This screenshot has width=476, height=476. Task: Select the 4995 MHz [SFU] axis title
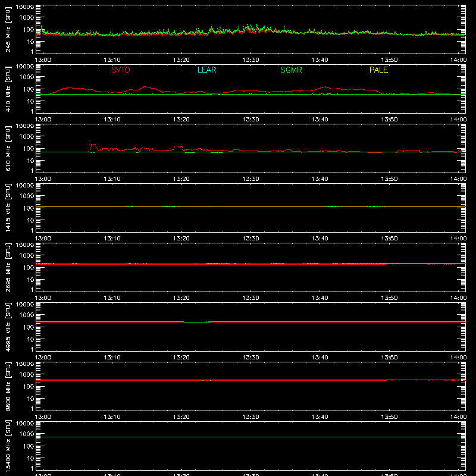click(8, 327)
